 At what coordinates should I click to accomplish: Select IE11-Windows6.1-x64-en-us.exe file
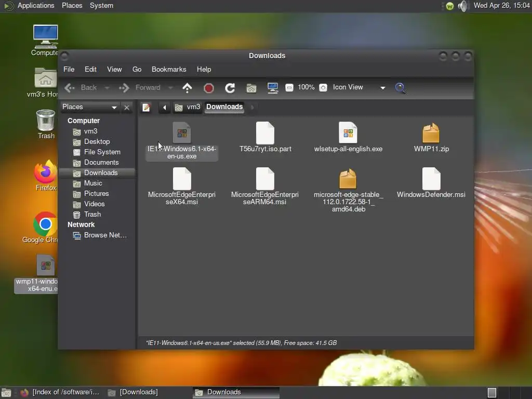click(182, 141)
